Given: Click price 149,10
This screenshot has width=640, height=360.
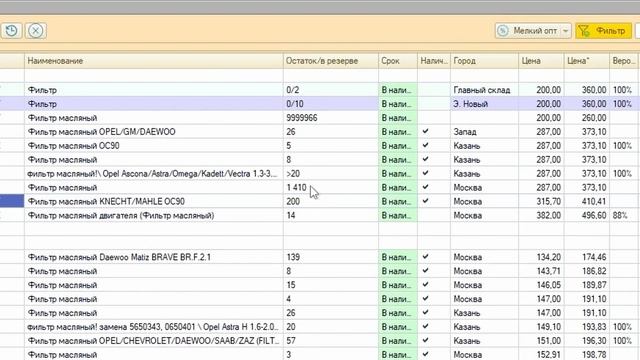Looking at the screenshot, I should click(x=549, y=327).
